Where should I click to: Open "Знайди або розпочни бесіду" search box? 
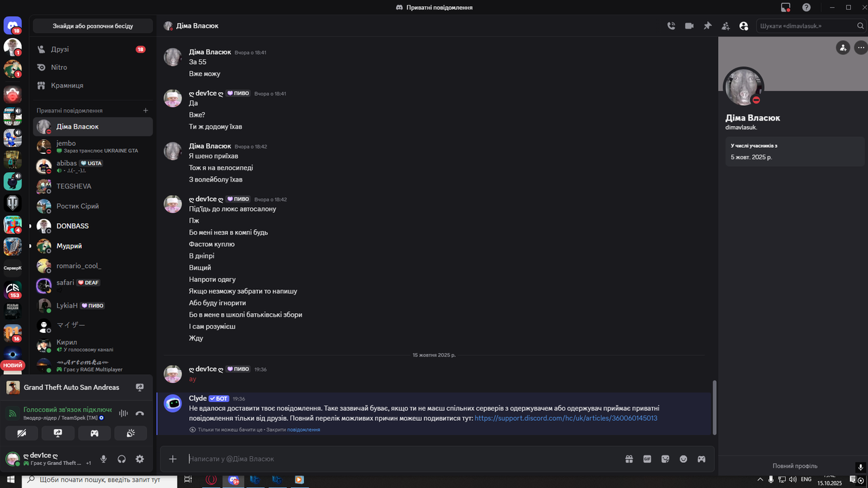(93, 26)
